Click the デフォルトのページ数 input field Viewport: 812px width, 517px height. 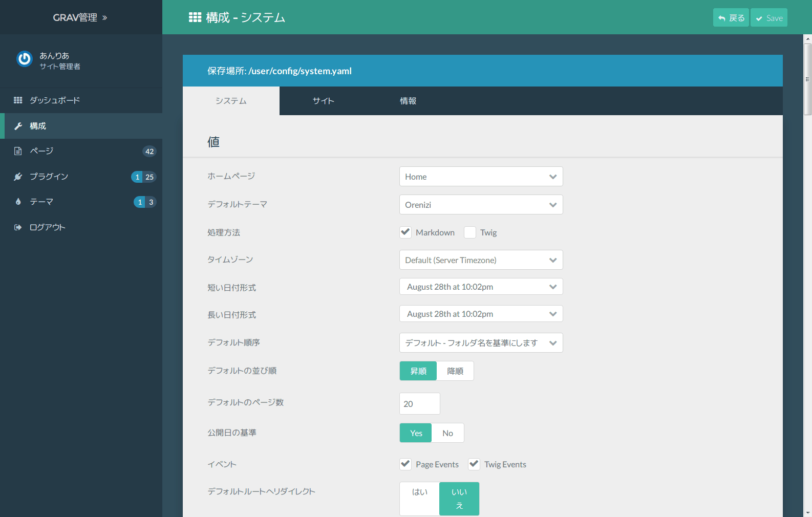pyautogui.click(x=419, y=404)
